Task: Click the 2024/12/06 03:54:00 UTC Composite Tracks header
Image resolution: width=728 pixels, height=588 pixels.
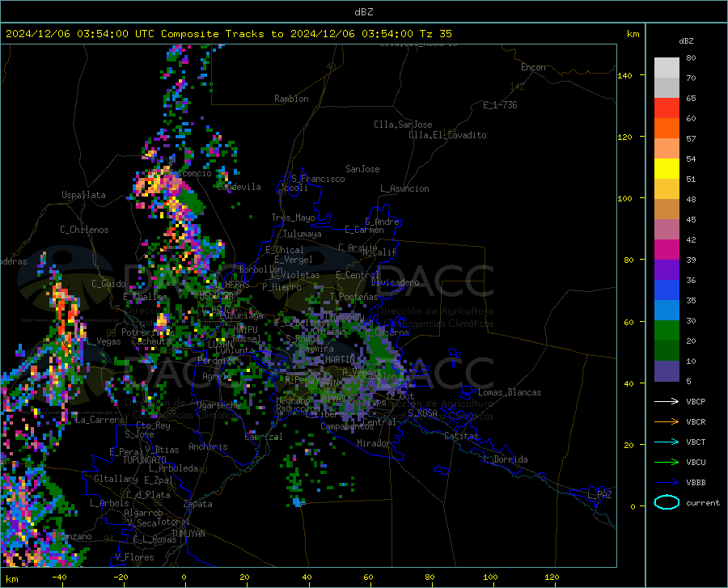Action: pyautogui.click(x=228, y=34)
